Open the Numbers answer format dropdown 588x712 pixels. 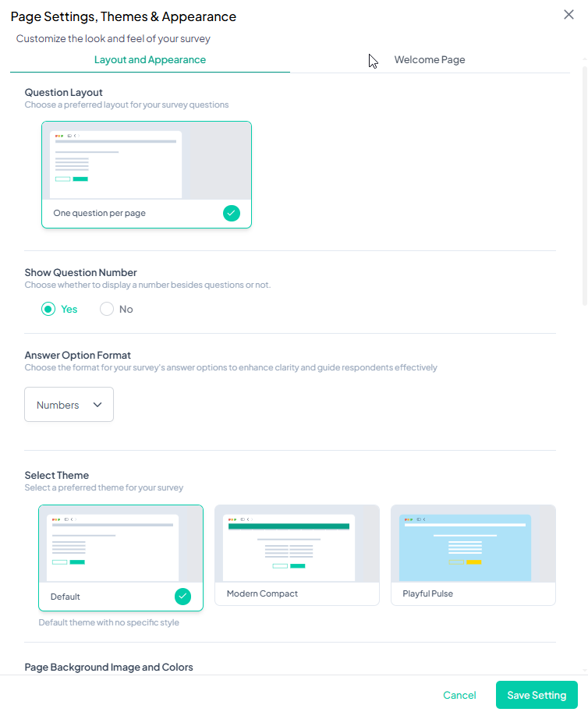pyautogui.click(x=69, y=405)
